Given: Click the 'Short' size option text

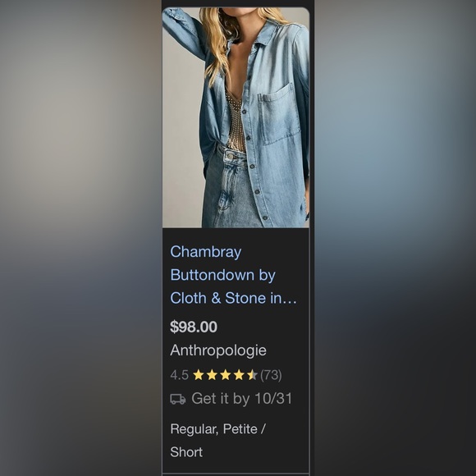Looking at the screenshot, I should (186, 452).
